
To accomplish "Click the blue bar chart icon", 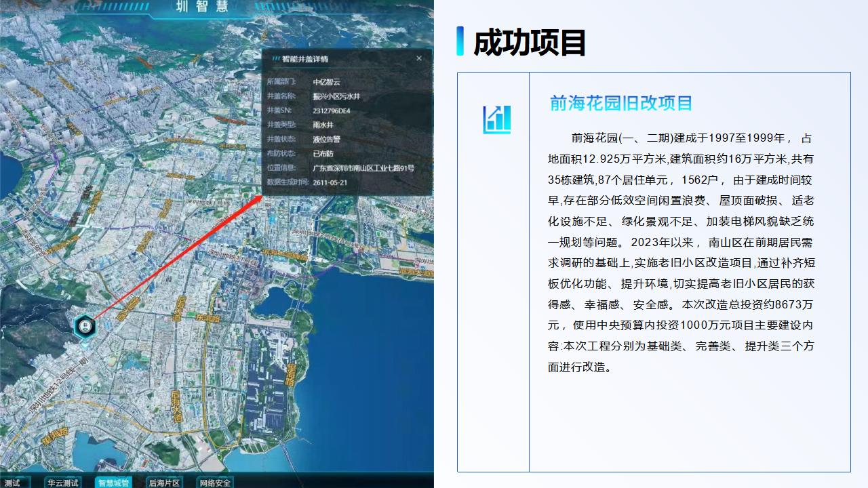I will (496, 120).
